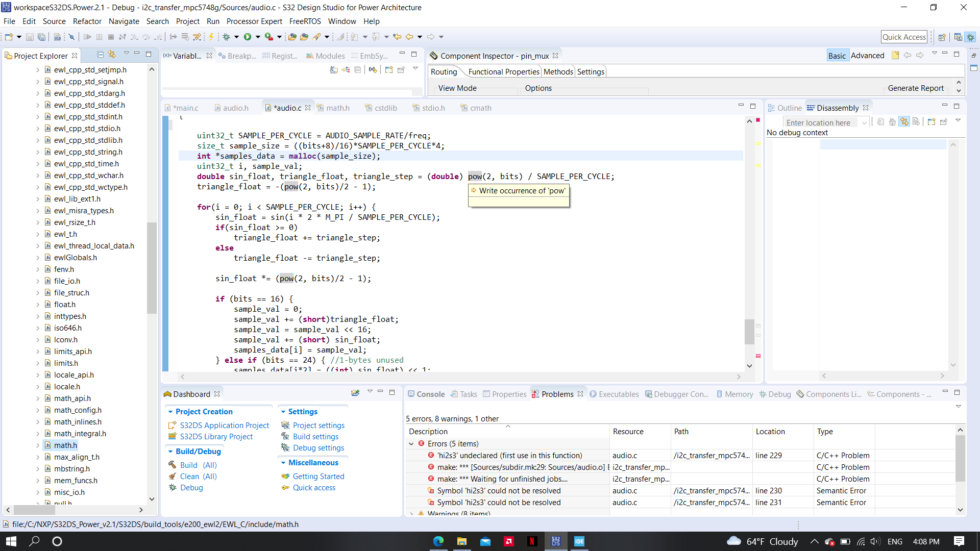The width and height of the screenshot is (980, 551).
Task: Click the editor vertical scrollbar thumb
Action: (749, 332)
